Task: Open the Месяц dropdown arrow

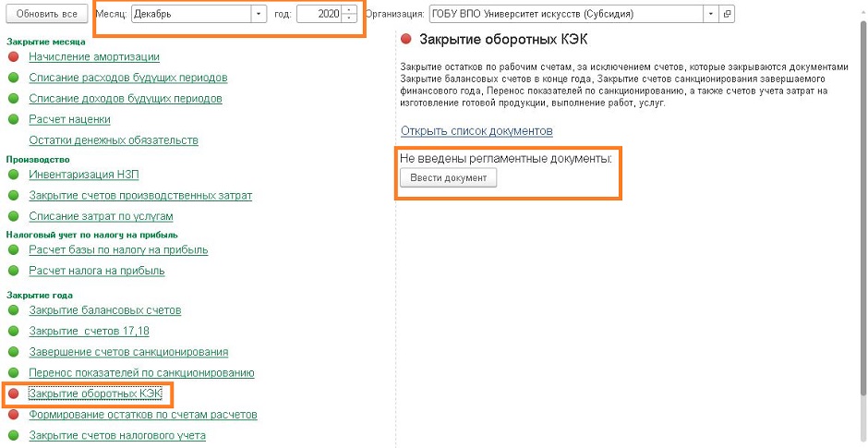Action: 258,14
